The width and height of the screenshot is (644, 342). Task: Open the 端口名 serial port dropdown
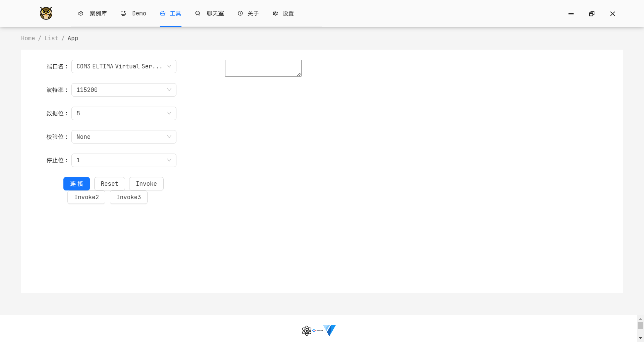[123, 66]
